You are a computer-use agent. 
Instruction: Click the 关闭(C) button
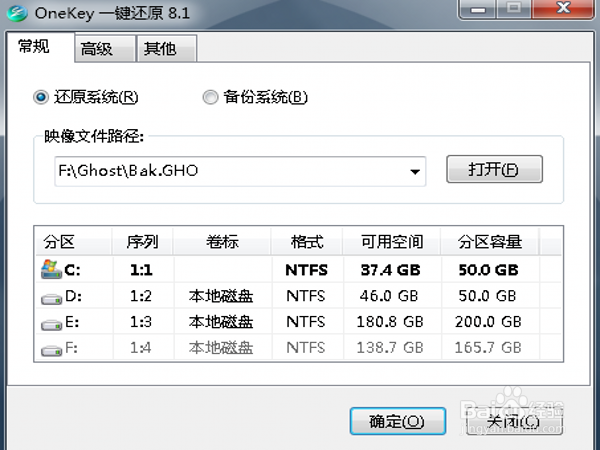(x=514, y=421)
